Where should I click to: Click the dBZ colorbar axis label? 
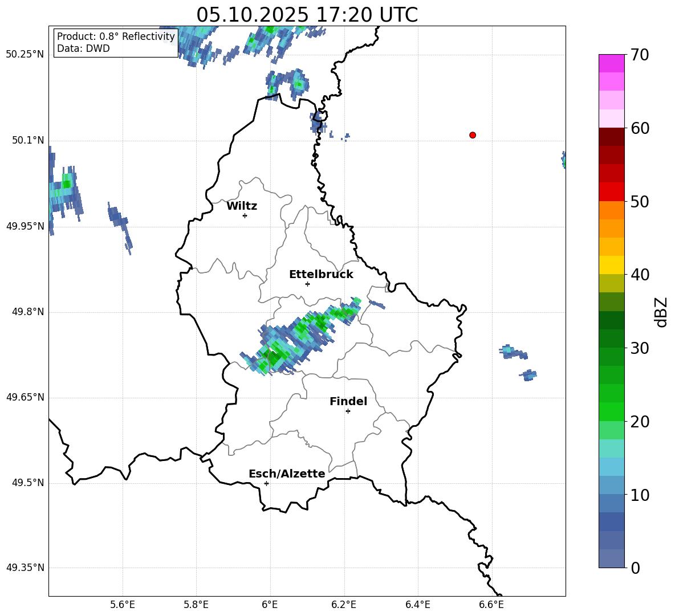tap(662, 312)
